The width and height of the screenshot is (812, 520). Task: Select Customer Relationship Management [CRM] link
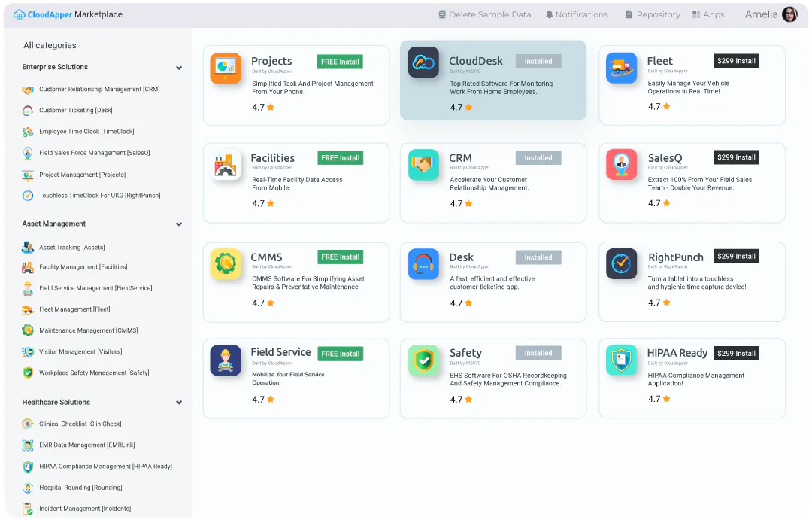pyautogui.click(x=99, y=89)
